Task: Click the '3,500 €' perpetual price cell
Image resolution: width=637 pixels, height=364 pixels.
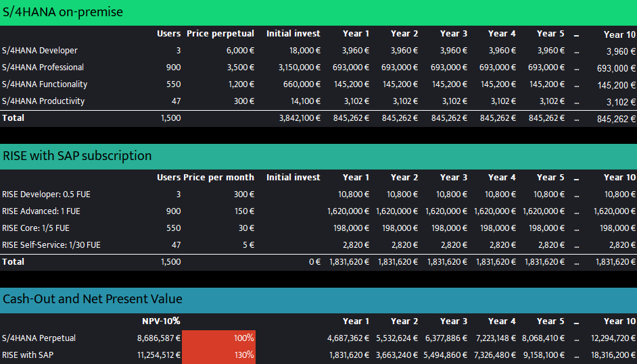Action: click(x=241, y=68)
